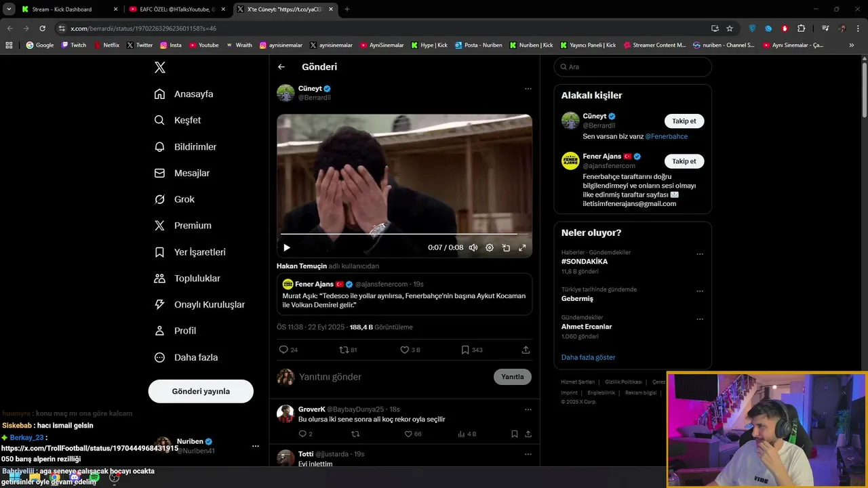This screenshot has height=488, width=868.
Task: Like GroverK's reply with 66 likes
Action: click(x=413, y=434)
